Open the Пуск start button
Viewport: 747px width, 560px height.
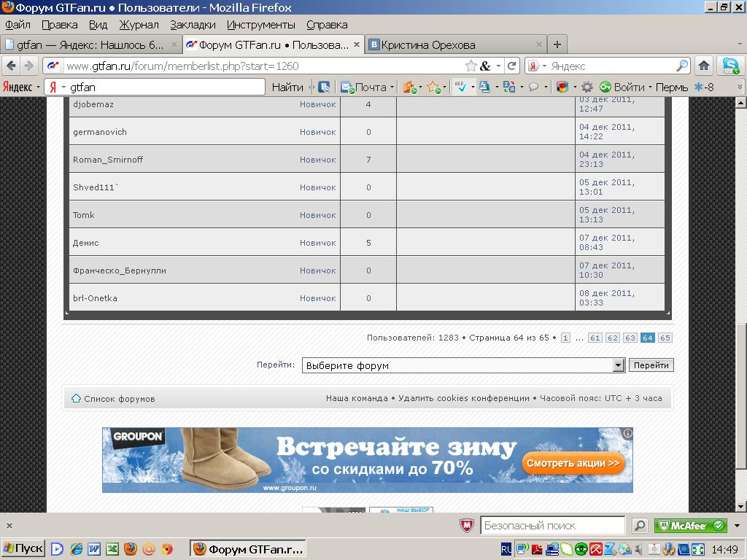click(x=23, y=549)
